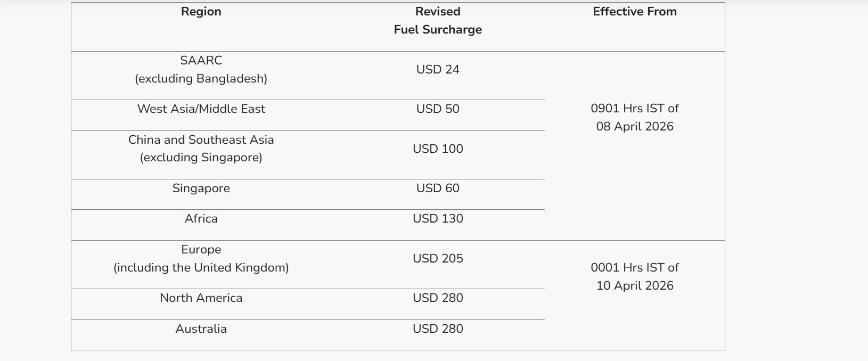Select the Singapore region cell
868x361 pixels.
pos(201,188)
